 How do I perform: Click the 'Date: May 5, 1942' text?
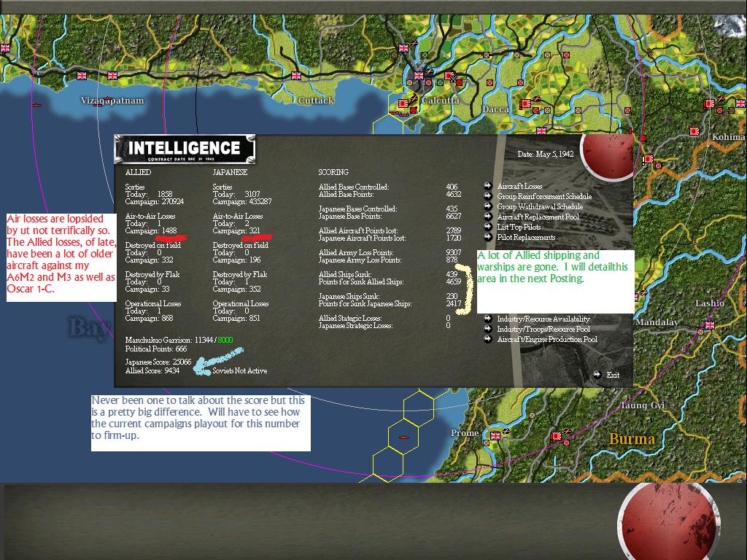click(546, 154)
